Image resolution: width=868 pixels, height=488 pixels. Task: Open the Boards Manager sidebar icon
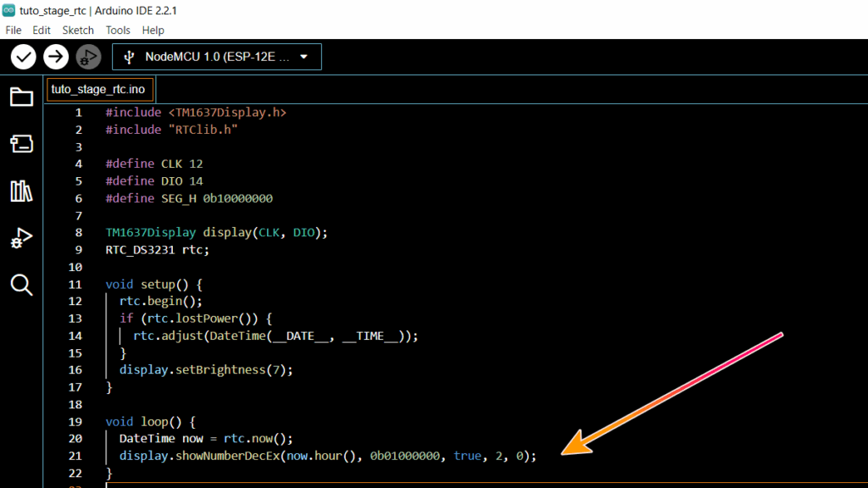(21, 144)
